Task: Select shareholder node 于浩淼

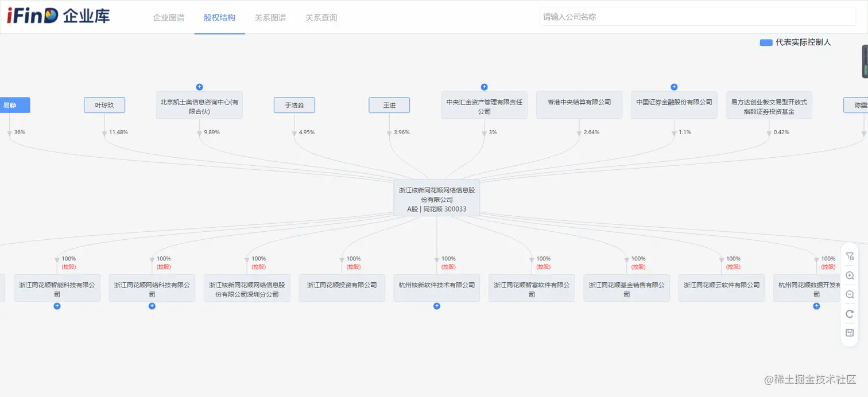Action: [x=294, y=105]
